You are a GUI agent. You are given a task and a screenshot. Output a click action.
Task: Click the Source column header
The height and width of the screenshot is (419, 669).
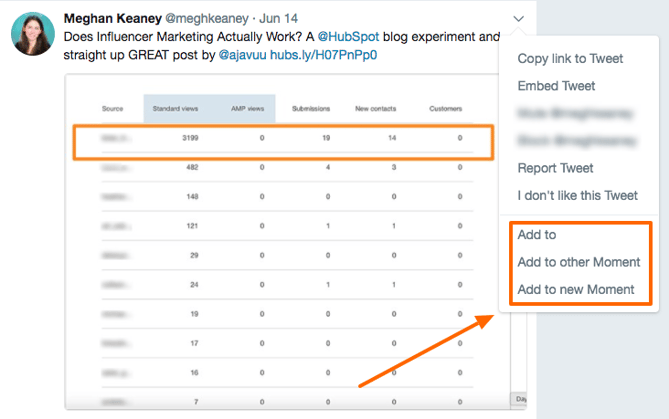coord(114,108)
